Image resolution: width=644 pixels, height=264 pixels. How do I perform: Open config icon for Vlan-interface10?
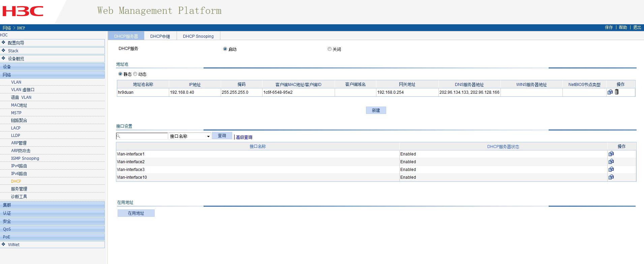[x=611, y=177]
